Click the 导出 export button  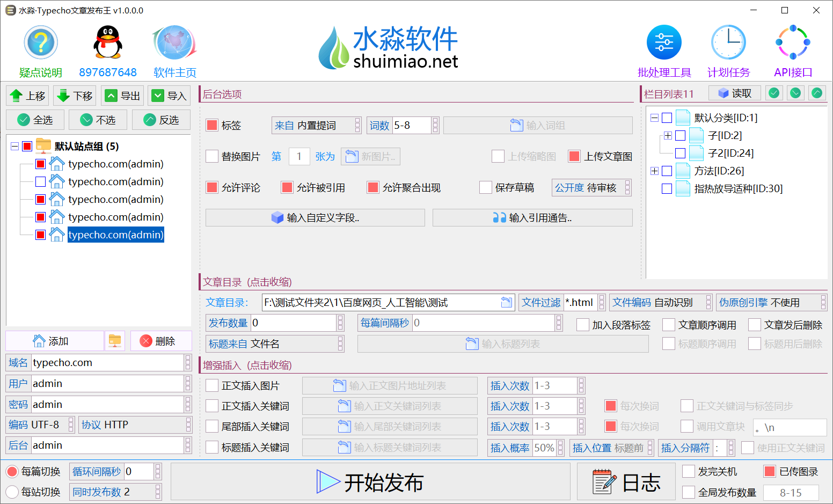click(x=122, y=96)
